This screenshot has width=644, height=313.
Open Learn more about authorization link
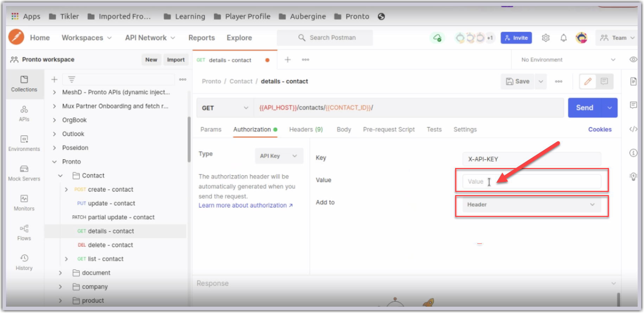pos(246,205)
